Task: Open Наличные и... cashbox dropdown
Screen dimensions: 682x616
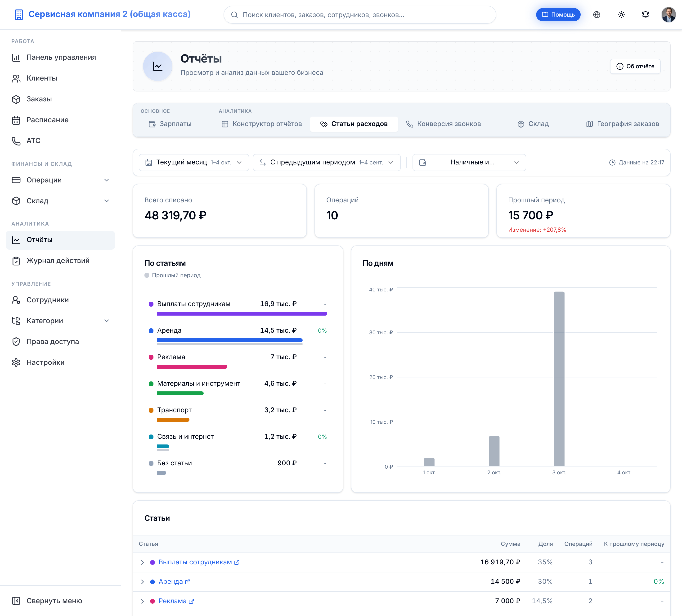Action: coord(469,163)
